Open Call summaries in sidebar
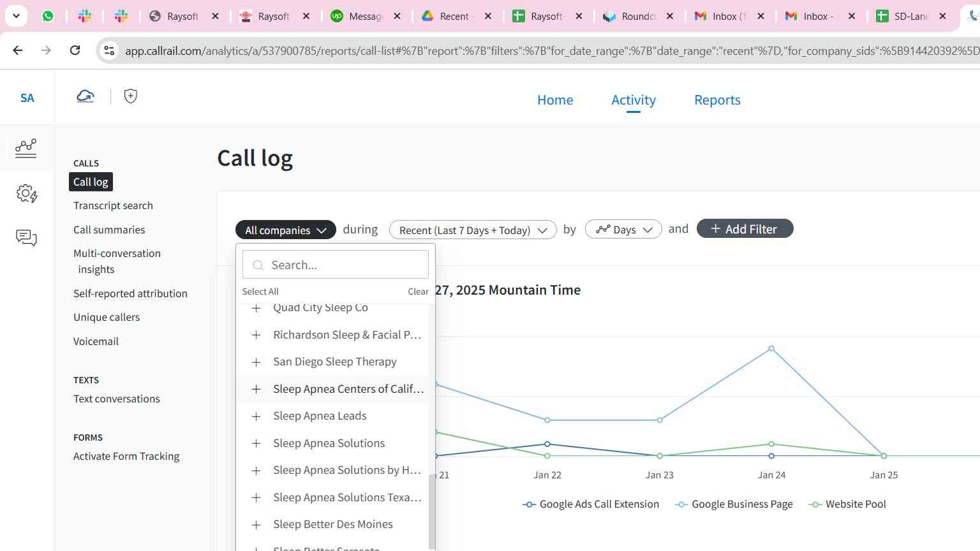 pyautogui.click(x=109, y=230)
